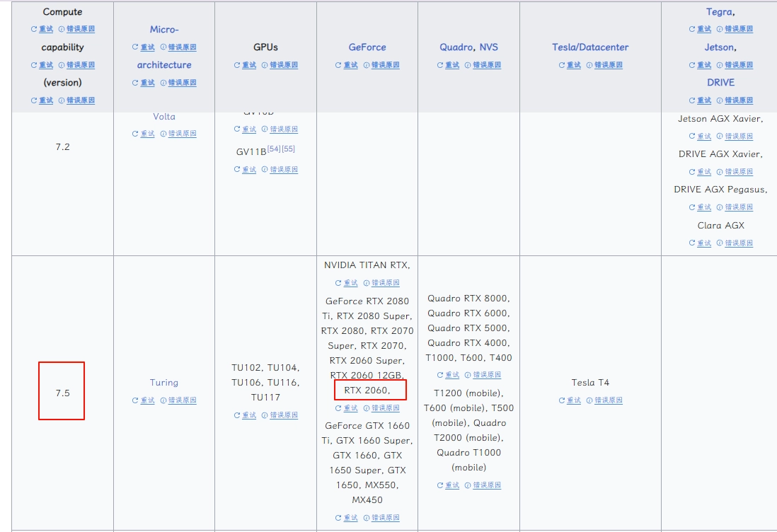Viewport: 777px width, 532px height.
Task: Open the Jetson header link
Action: pyautogui.click(x=720, y=47)
